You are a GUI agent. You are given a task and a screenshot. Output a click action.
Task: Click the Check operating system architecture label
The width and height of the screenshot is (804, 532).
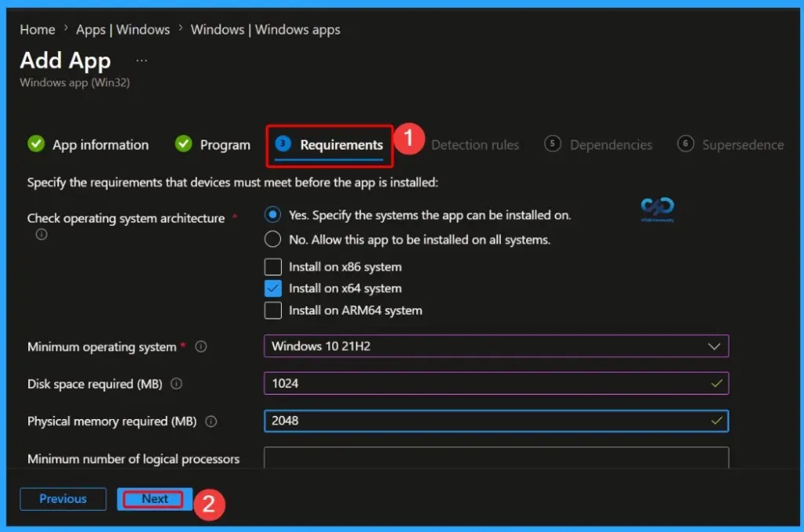pyautogui.click(x=126, y=218)
